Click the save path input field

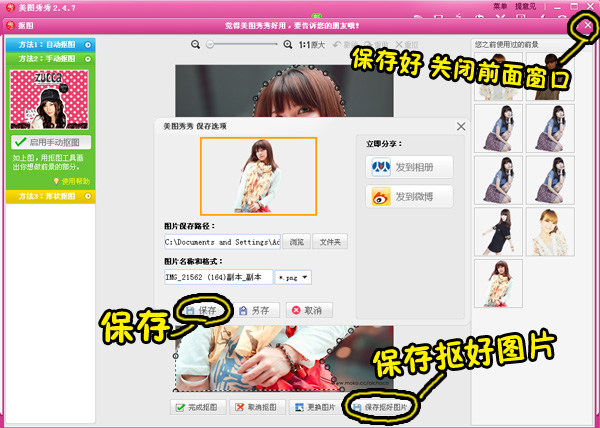point(222,242)
